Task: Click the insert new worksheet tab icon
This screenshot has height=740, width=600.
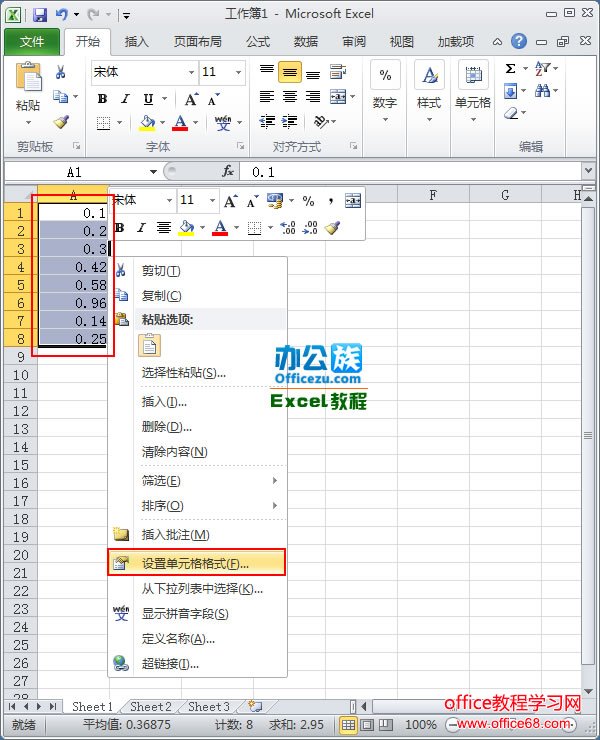Action: pyautogui.click(x=255, y=706)
